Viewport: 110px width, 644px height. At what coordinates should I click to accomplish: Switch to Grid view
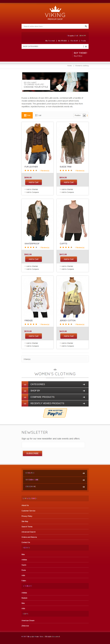(x=27, y=115)
